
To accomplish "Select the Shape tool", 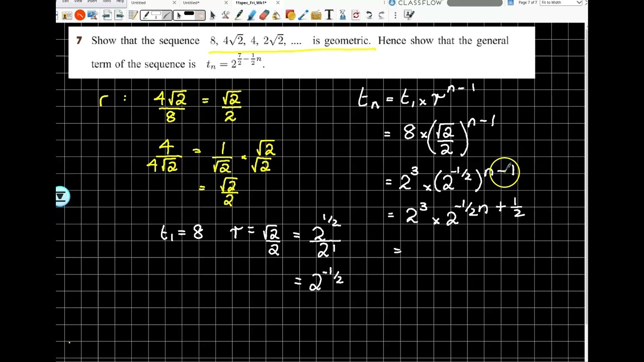I will tap(290, 16).
